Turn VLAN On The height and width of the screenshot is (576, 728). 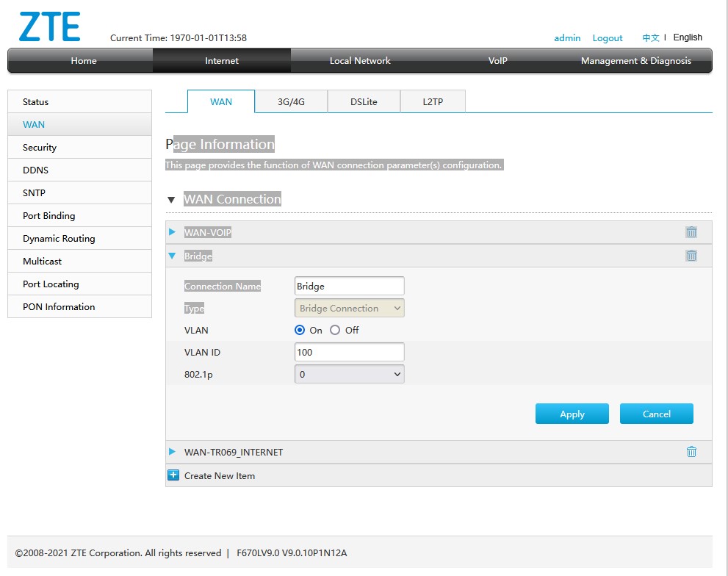(x=300, y=330)
